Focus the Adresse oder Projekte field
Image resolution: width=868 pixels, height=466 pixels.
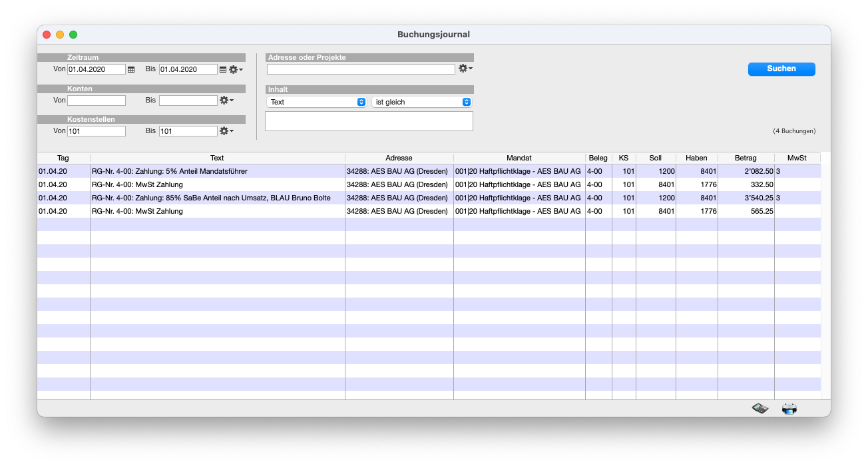coord(361,69)
